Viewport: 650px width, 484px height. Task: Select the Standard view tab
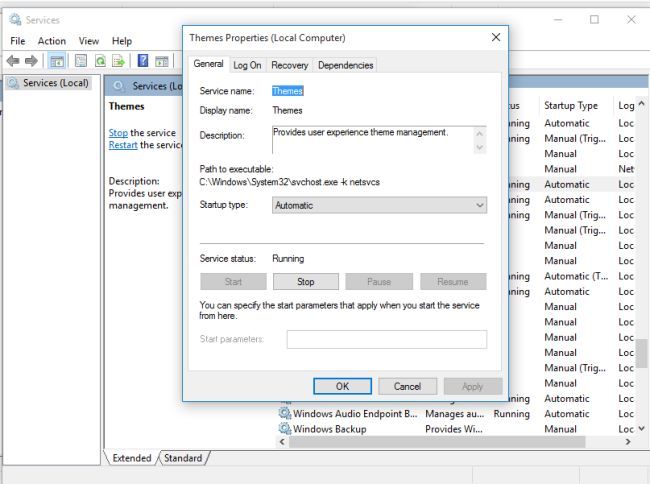183,458
